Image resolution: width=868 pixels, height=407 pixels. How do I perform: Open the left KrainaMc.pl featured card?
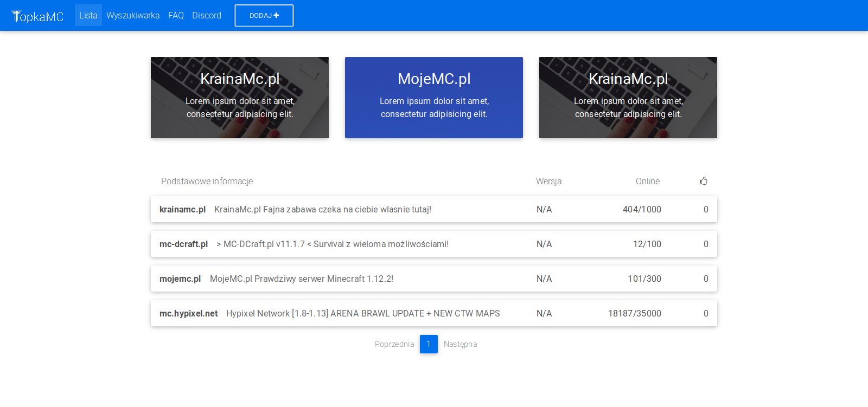(240, 98)
